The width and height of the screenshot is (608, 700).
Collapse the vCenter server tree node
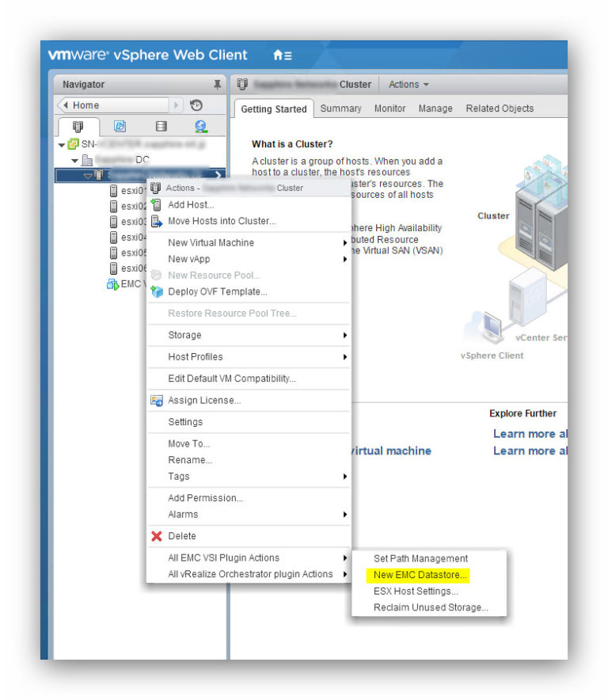click(x=61, y=145)
